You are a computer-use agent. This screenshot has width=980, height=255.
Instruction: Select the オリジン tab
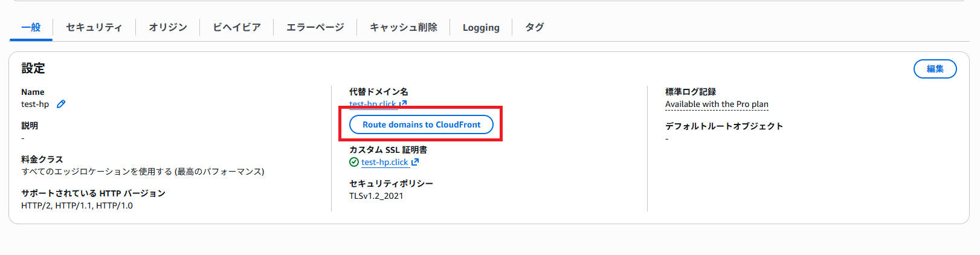coord(168,27)
